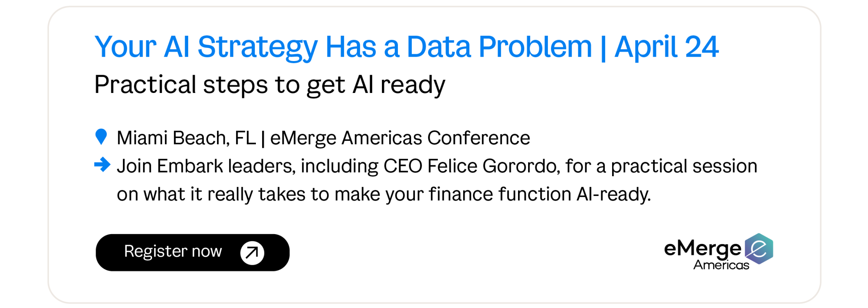Click the diagonal arrow circle icon
Image resolution: width=868 pixels, height=308 pixels.
[252, 253]
